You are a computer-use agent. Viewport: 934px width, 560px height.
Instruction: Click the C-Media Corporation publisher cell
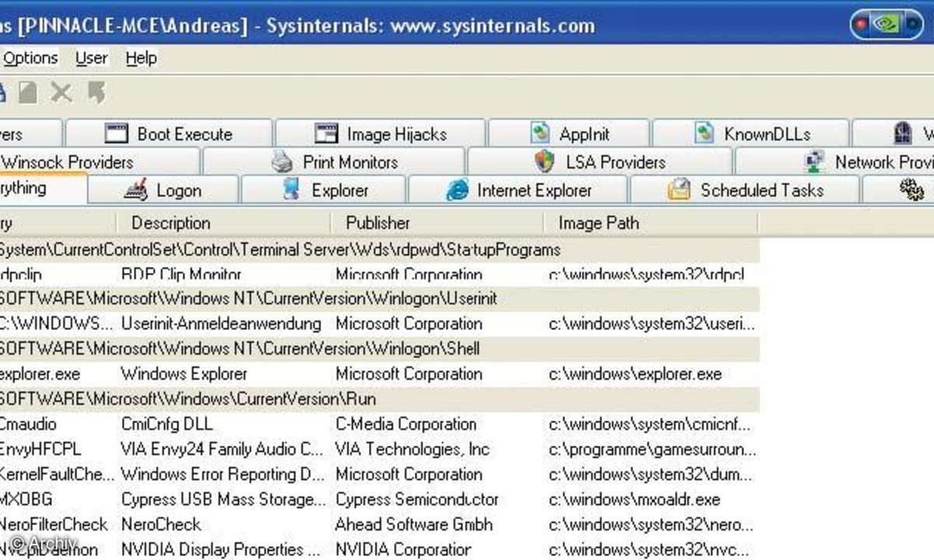coord(406,425)
